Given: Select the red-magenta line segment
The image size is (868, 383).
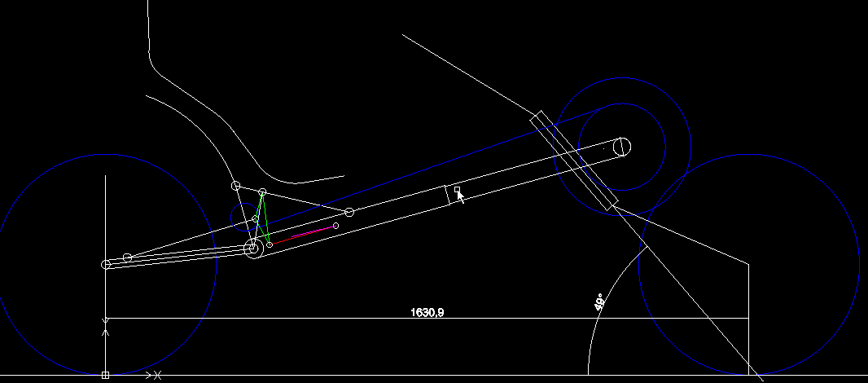Looking at the screenshot, I should click(x=303, y=235).
